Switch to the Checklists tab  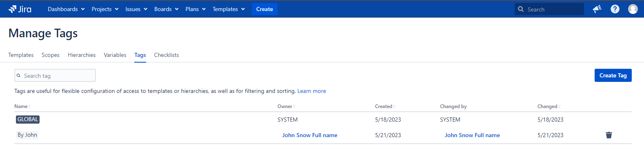click(167, 55)
